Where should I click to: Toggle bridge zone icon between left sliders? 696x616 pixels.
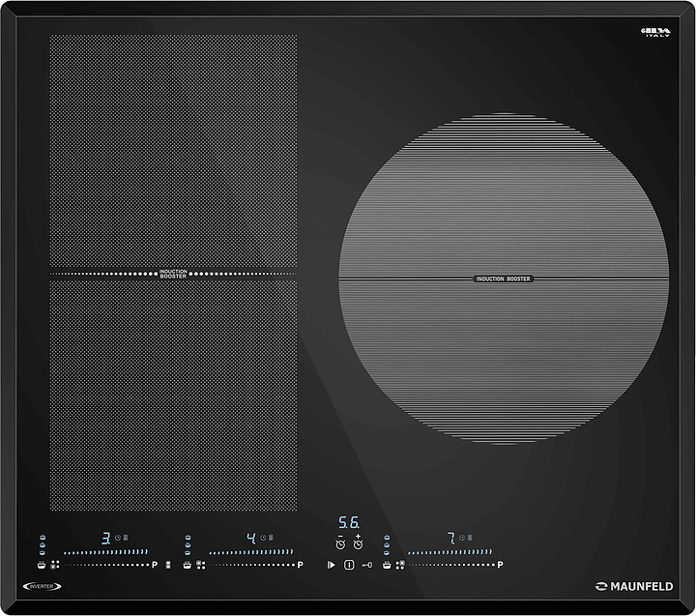click(x=168, y=564)
